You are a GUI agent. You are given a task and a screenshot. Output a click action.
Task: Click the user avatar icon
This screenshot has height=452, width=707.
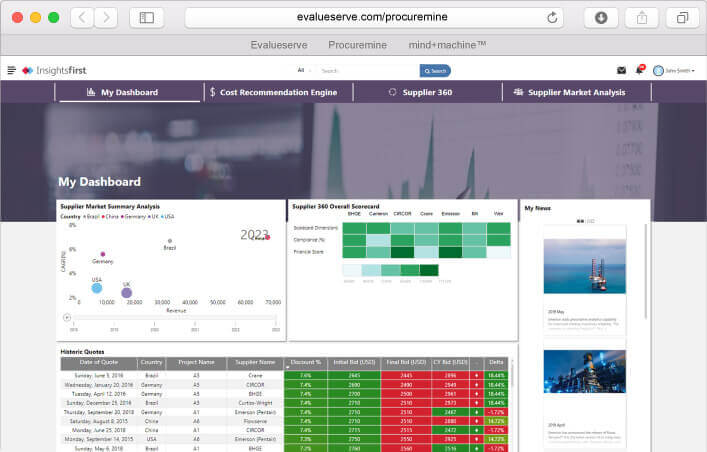tap(658, 70)
